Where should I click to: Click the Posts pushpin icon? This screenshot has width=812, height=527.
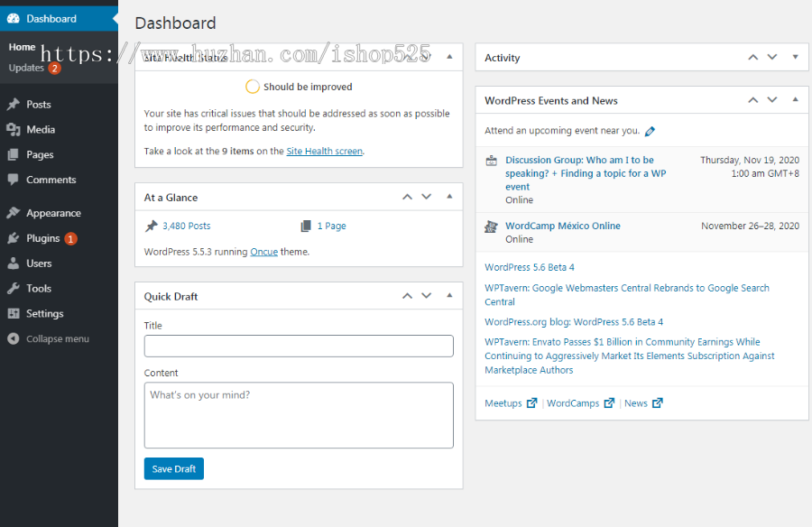14,104
